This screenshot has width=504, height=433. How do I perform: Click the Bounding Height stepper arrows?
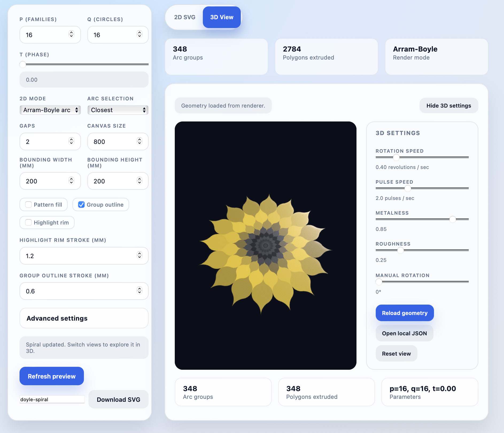pyautogui.click(x=139, y=181)
